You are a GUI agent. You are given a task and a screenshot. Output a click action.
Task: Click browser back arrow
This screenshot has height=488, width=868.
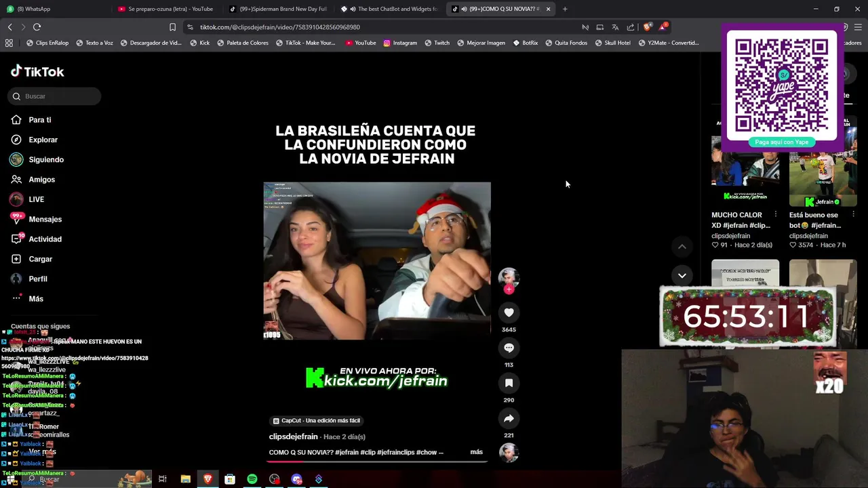pos(9,27)
